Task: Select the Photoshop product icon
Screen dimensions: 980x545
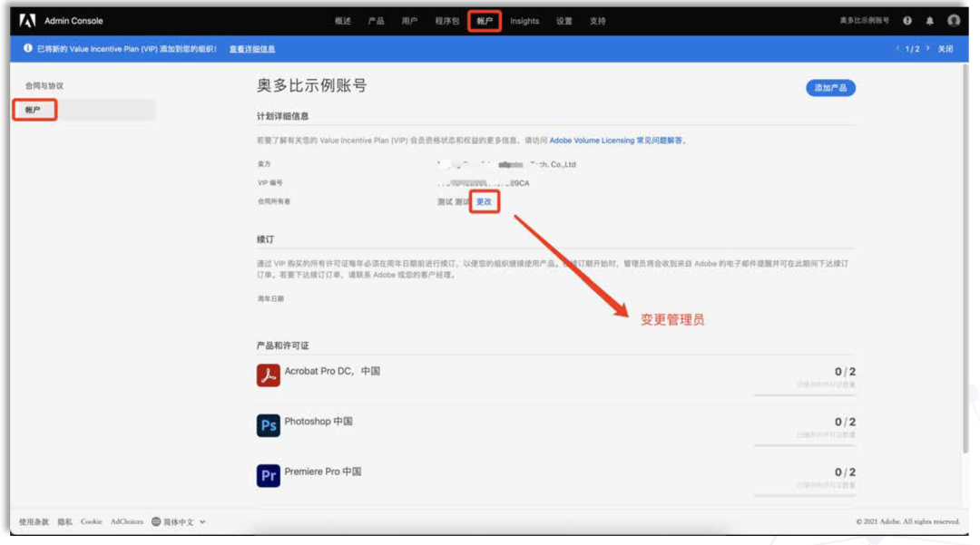Action: coord(267,425)
